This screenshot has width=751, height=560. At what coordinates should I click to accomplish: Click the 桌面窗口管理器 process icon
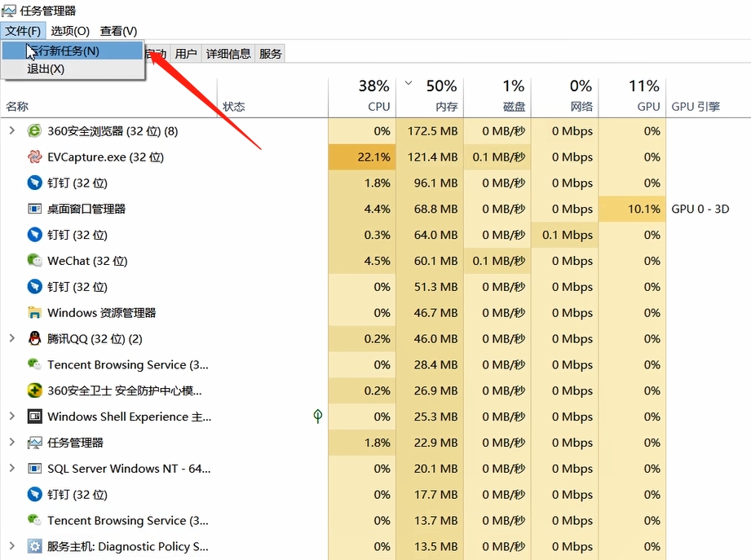coord(34,209)
